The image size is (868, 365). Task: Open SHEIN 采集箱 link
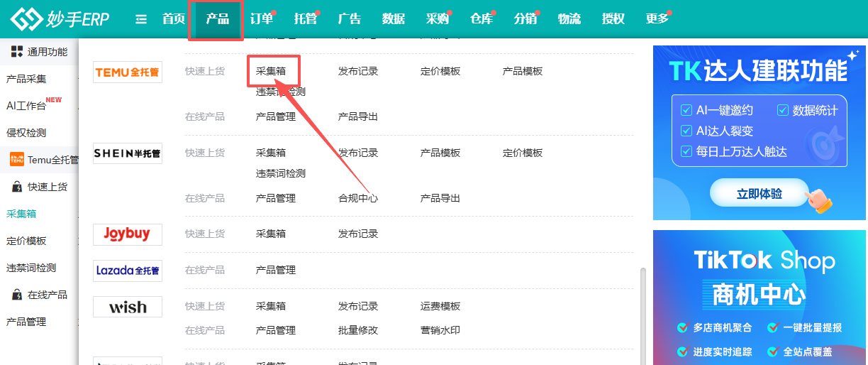[271, 153]
